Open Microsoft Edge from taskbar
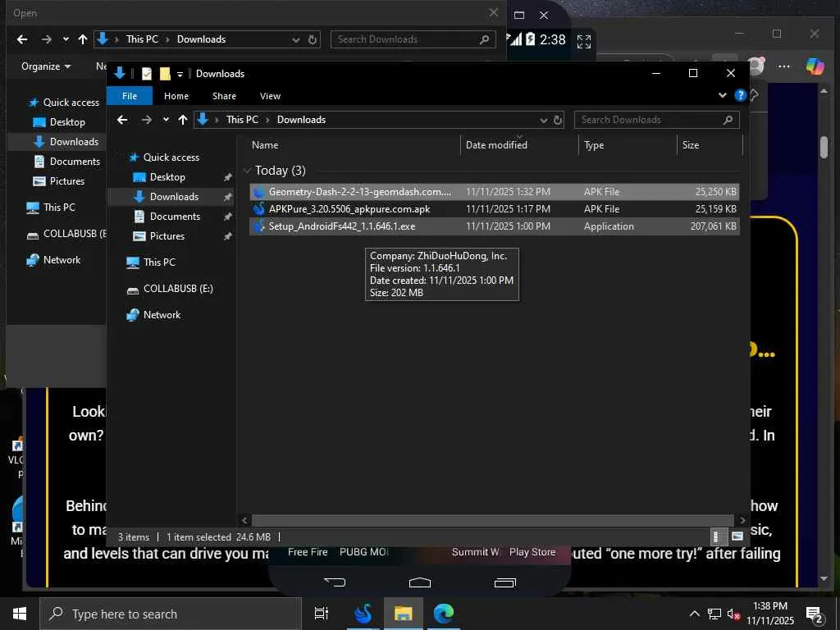The width and height of the screenshot is (840, 630). point(443,614)
